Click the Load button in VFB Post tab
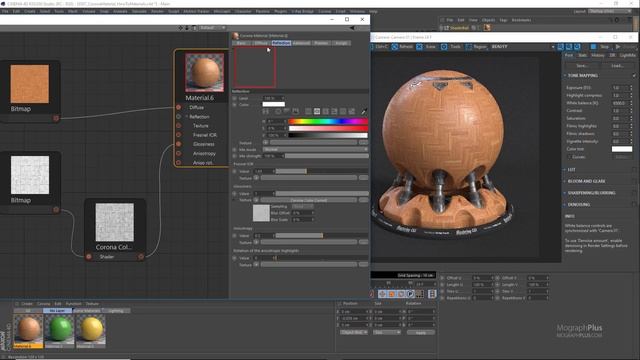The height and width of the screenshot is (360, 640). point(617,66)
